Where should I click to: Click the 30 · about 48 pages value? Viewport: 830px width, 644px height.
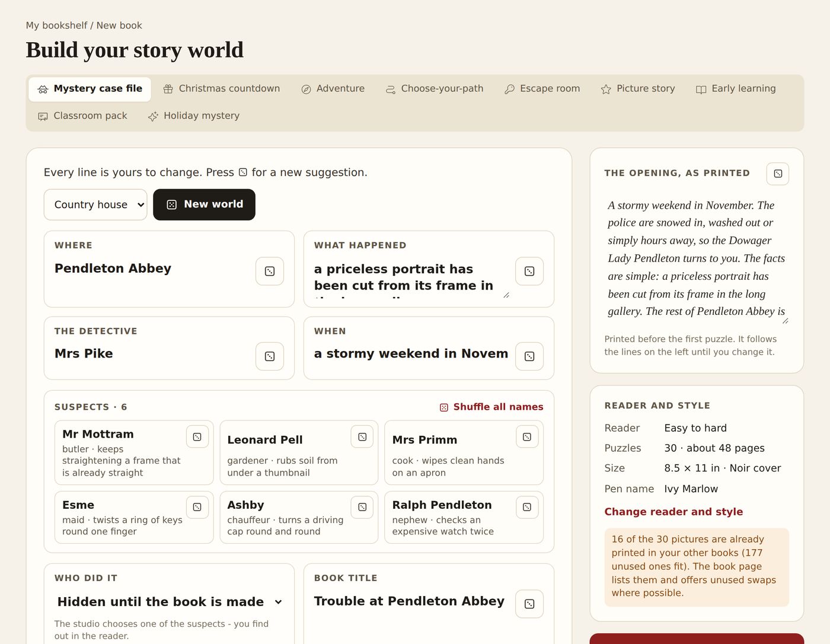click(714, 448)
